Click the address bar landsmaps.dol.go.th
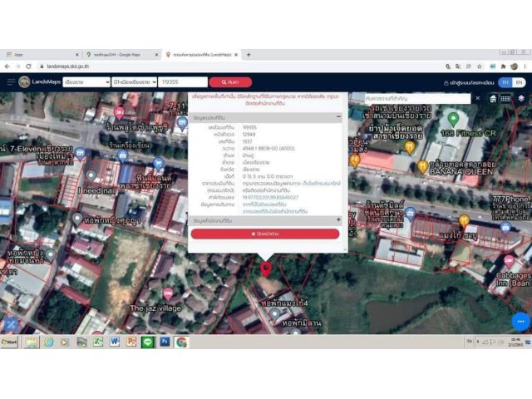This screenshot has width=532, height=399. point(68,66)
